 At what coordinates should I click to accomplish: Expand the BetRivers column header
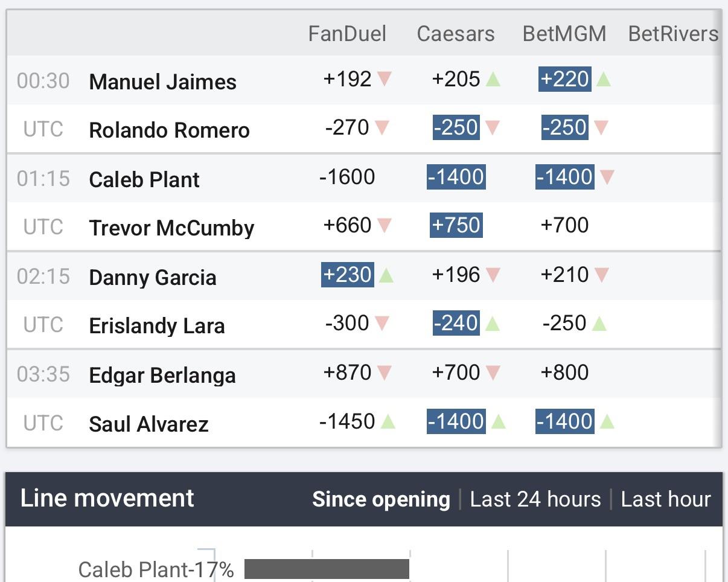pos(672,34)
